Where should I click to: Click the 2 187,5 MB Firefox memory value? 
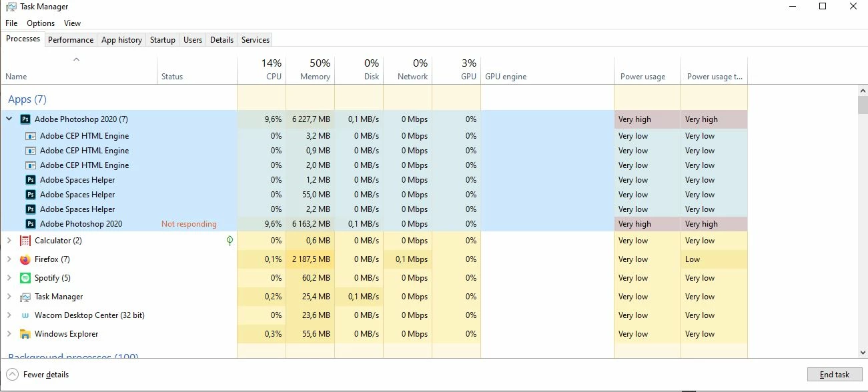click(311, 259)
